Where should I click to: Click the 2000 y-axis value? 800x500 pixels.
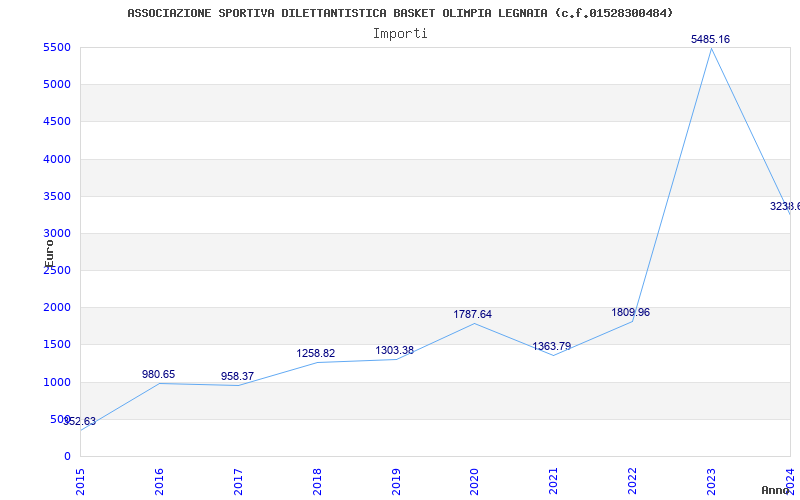(57, 307)
